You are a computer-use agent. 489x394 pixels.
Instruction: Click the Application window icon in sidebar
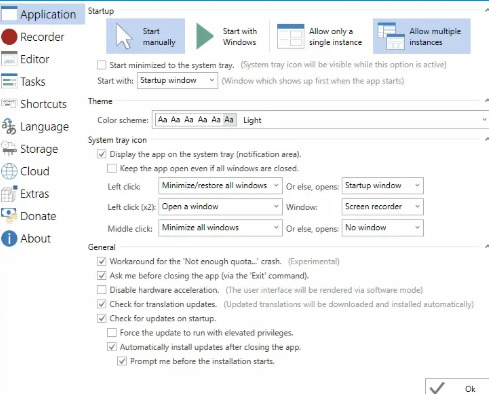click(x=9, y=14)
